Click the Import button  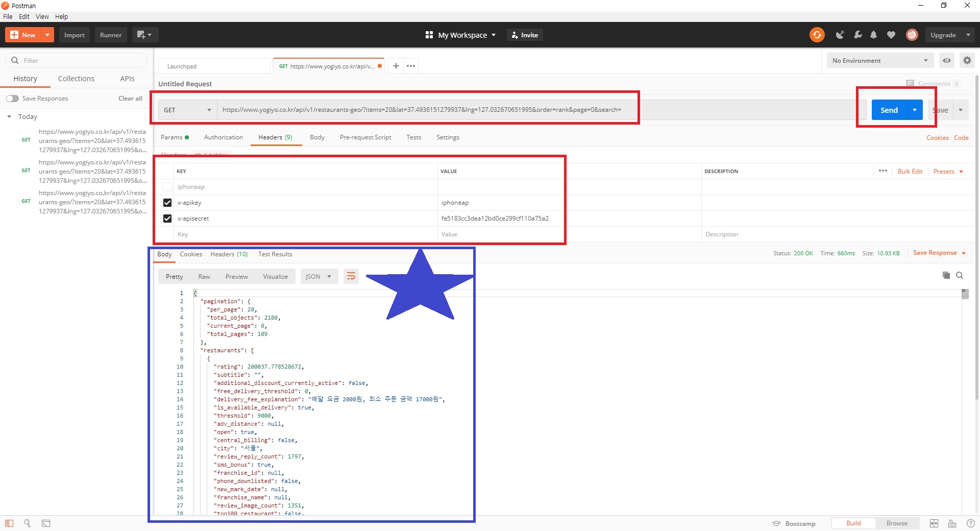coord(74,35)
